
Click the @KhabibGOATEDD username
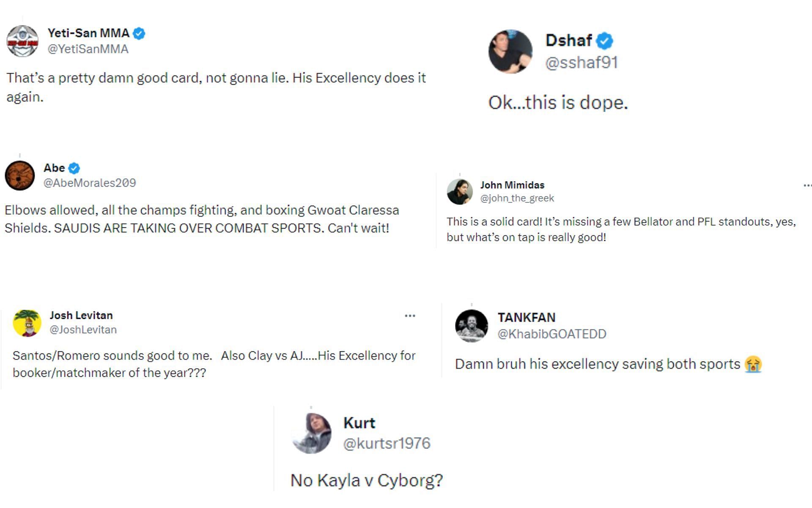(x=552, y=334)
